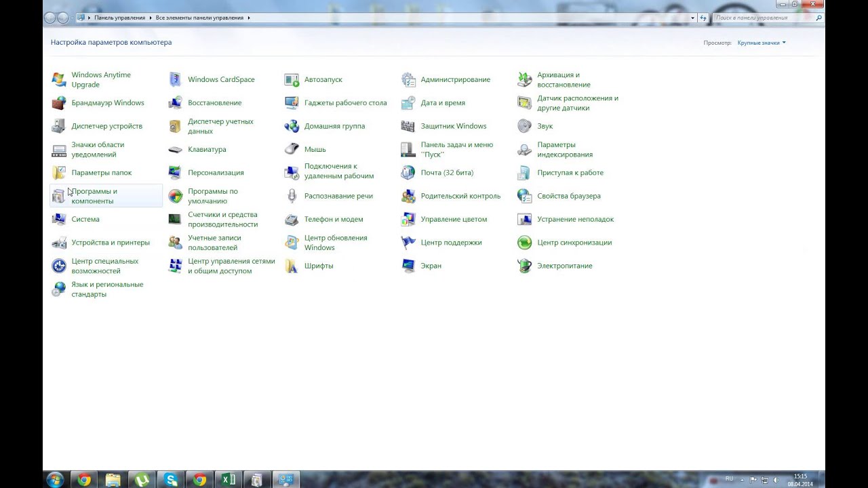Click Все элементы панели управления breadcrumb
Viewport: 868px width, 488px height.
[x=199, y=18]
